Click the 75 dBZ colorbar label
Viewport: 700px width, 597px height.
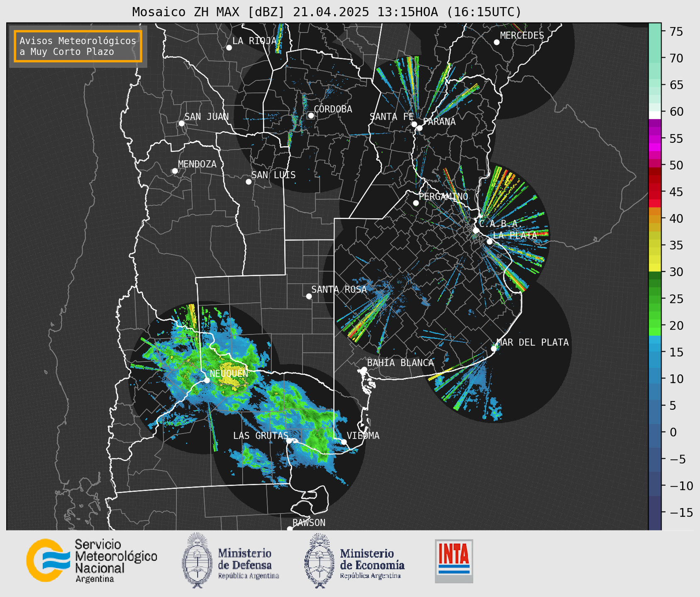coord(676,32)
